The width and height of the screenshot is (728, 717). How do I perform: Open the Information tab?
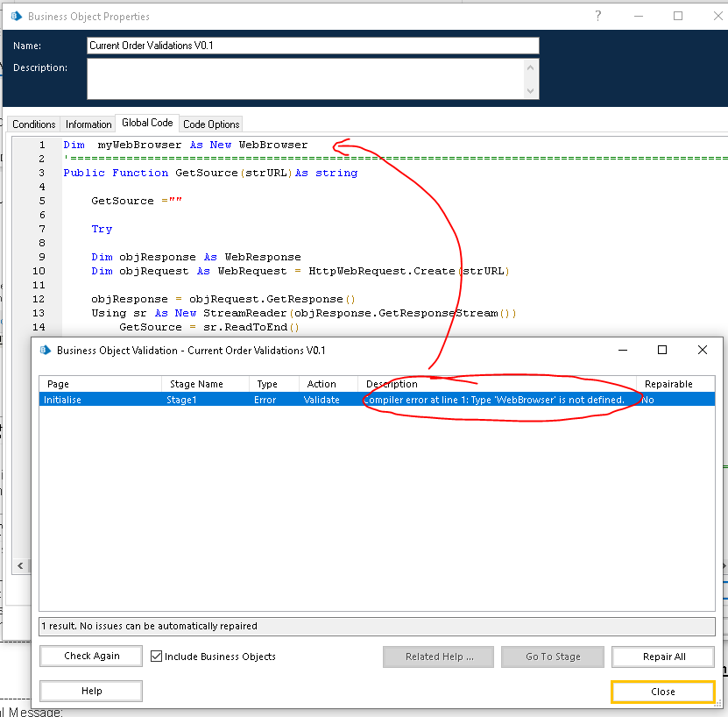(x=88, y=124)
